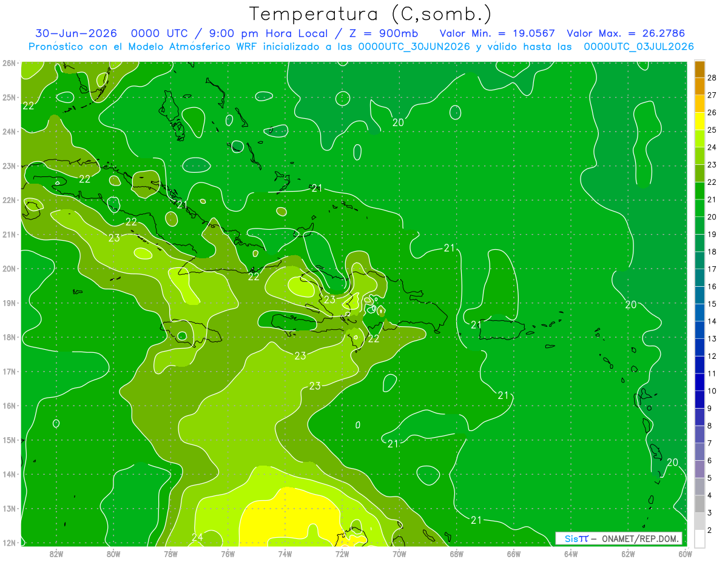Click the legend label "28"
Image resolution: width=728 pixels, height=562 pixels.
712,78
